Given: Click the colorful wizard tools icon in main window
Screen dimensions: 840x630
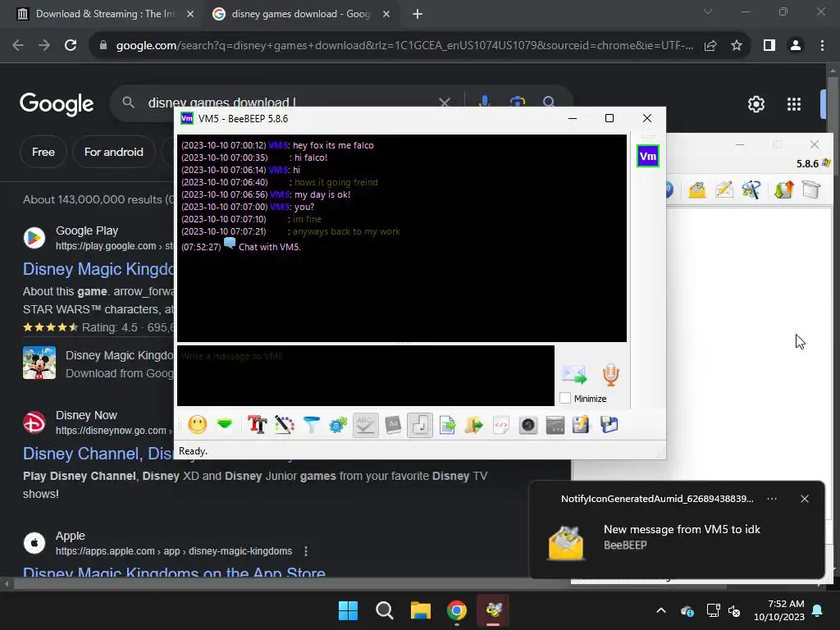Looking at the screenshot, I should point(751,189).
